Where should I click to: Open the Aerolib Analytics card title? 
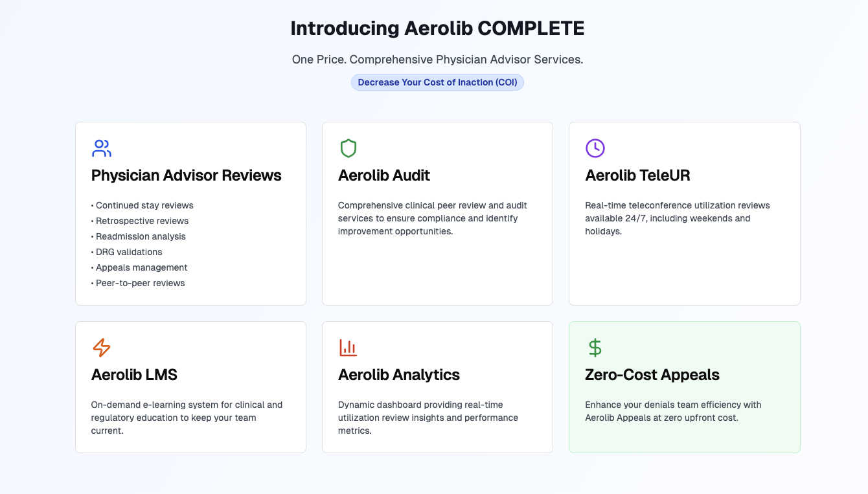click(399, 375)
